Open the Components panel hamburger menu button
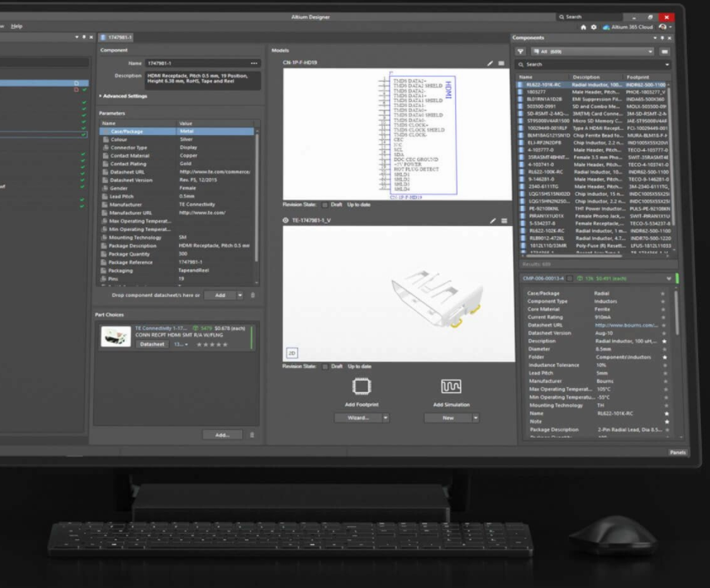Viewport: 710px width, 588px height. [x=664, y=51]
